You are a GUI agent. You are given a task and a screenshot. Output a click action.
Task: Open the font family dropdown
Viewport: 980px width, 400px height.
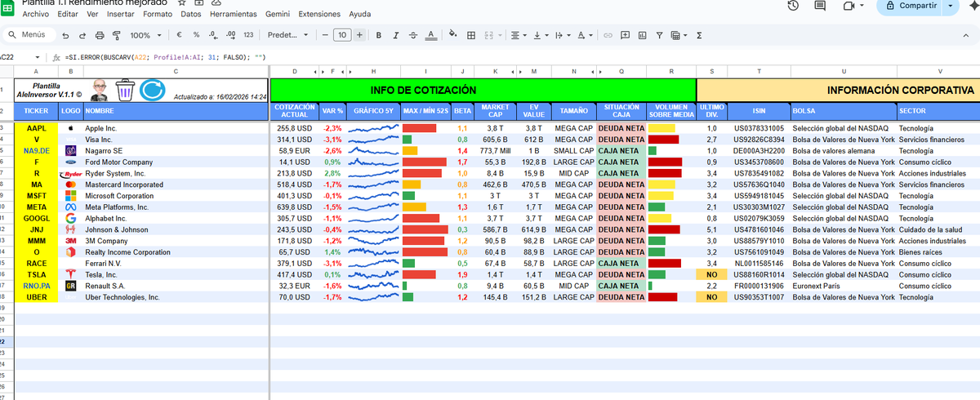(x=288, y=35)
